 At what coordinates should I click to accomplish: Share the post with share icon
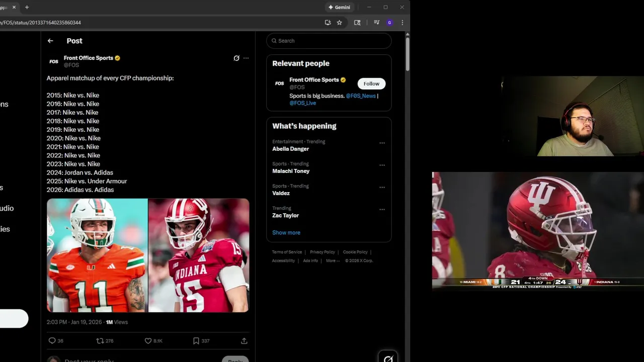point(244,341)
